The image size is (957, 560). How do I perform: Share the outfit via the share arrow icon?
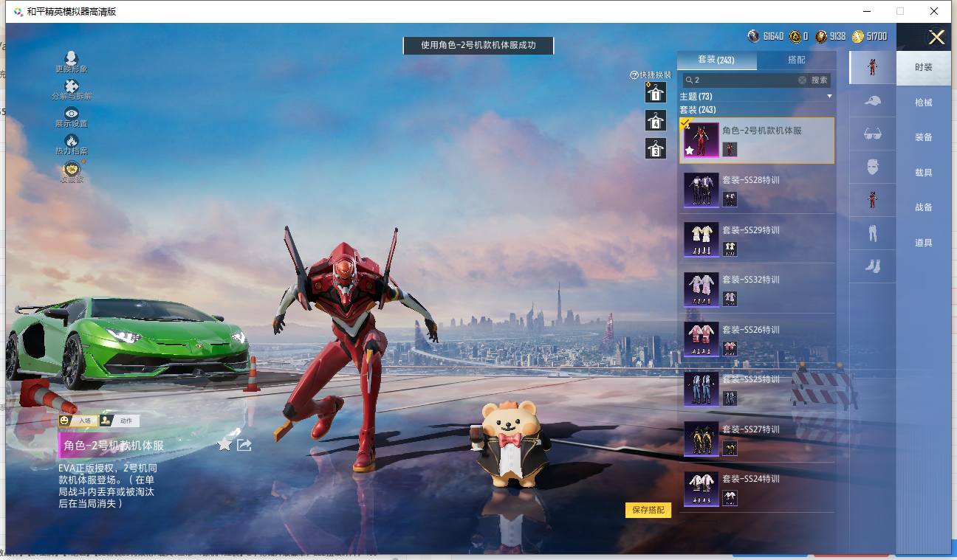244,444
